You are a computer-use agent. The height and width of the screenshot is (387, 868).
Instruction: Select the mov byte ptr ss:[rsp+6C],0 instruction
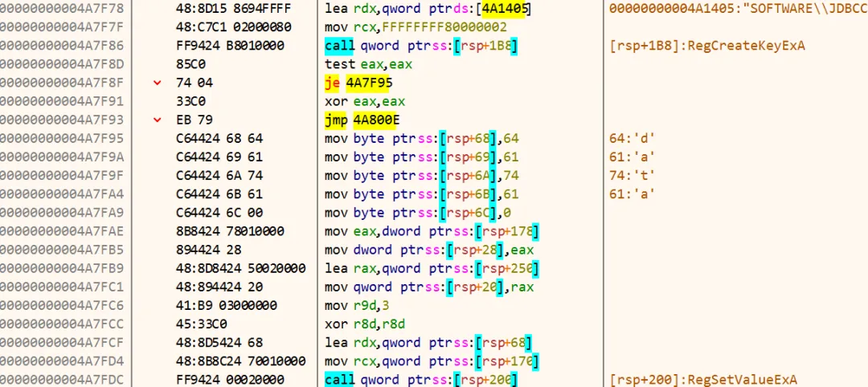point(419,213)
